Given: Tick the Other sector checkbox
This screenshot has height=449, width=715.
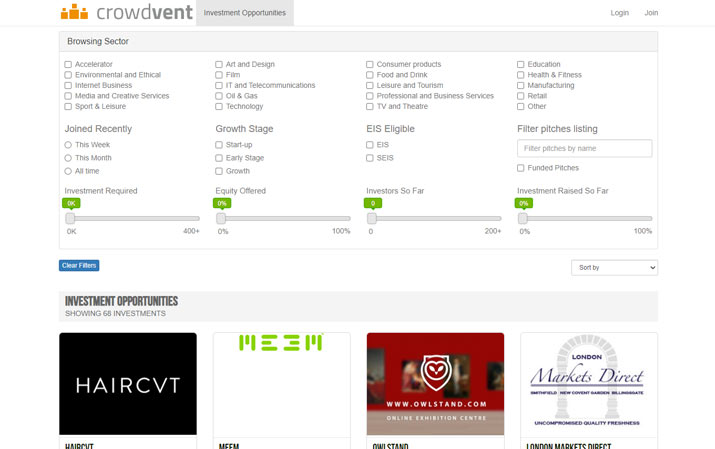Looking at the screenshot, I should 521,106.
